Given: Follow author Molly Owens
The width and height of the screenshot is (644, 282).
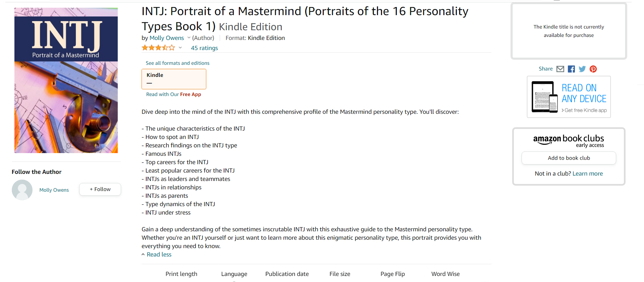Looking at the screenshot, I should pos(100,189).
